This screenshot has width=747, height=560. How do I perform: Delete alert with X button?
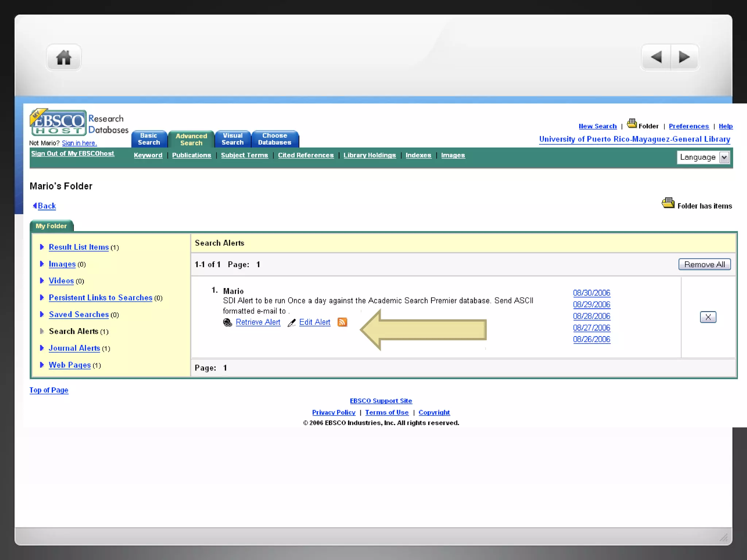708,317
